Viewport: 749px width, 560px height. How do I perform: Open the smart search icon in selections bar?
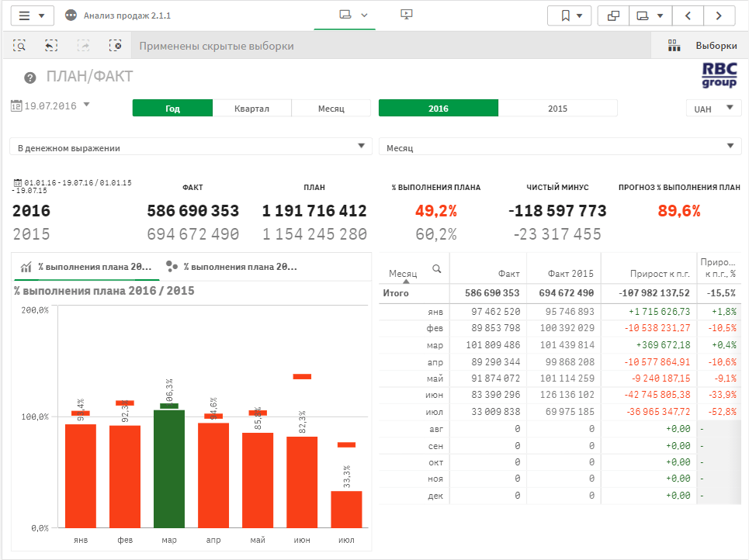click(21, 46)
